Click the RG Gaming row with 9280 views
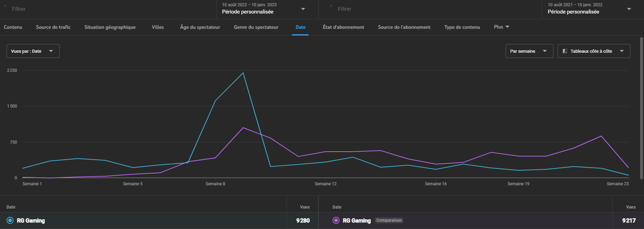The image size is (644, 229). point(159,220)
